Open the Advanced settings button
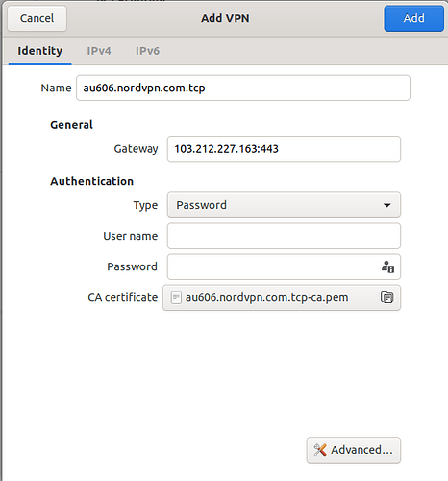This screenshot has width=448, height=481. [x=354, y=450]
